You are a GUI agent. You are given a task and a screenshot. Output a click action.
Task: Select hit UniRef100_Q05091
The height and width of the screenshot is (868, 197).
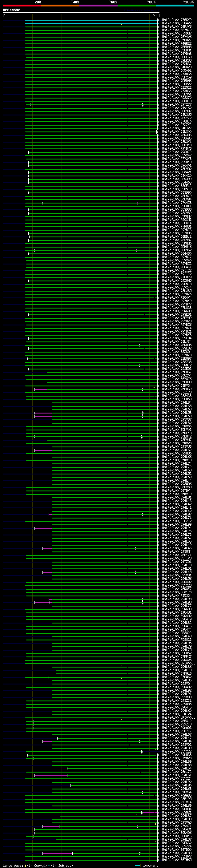click(x=176, y=71)
